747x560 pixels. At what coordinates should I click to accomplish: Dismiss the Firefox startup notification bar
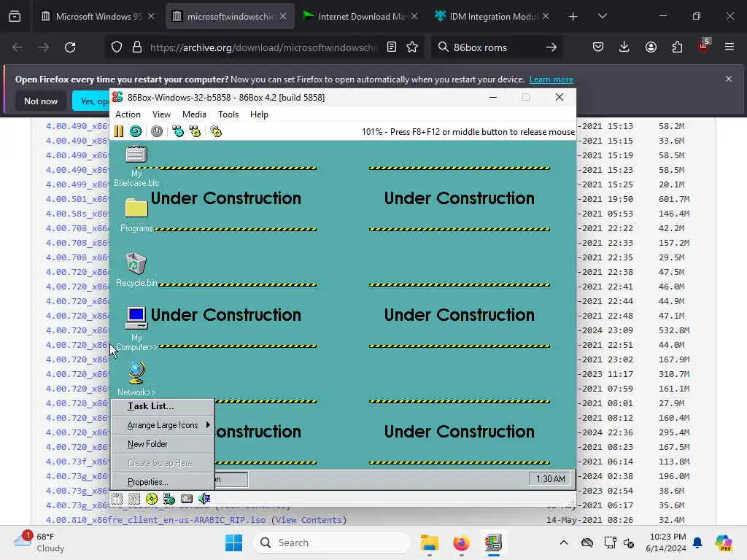tap(729, 79)
